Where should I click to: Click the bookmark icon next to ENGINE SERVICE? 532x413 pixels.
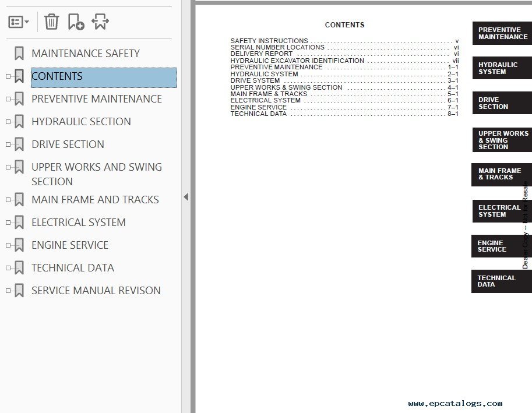[19, 245]
